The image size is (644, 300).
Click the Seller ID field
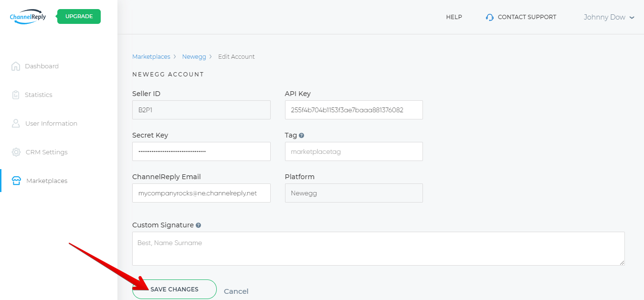tap(201, 110)
